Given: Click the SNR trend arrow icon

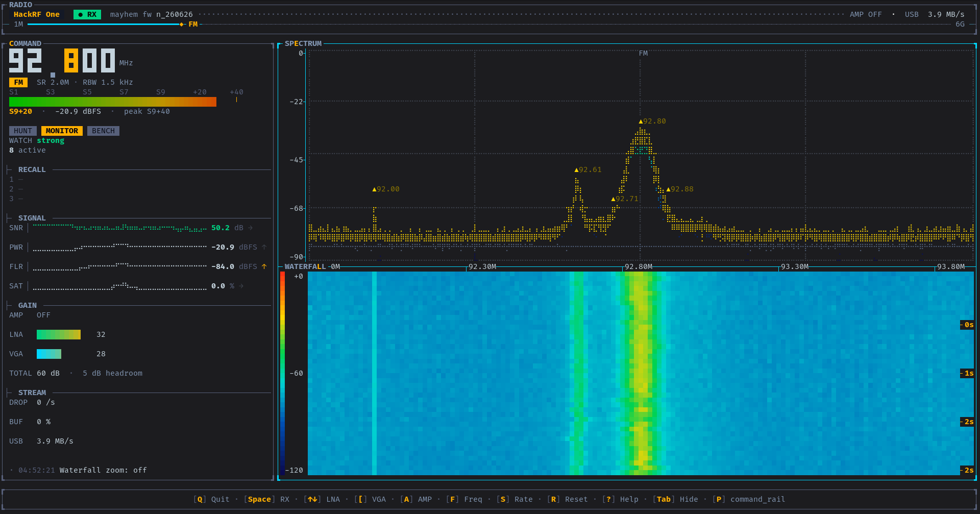Looking at the screenshot, I should (x=250, y=228).
